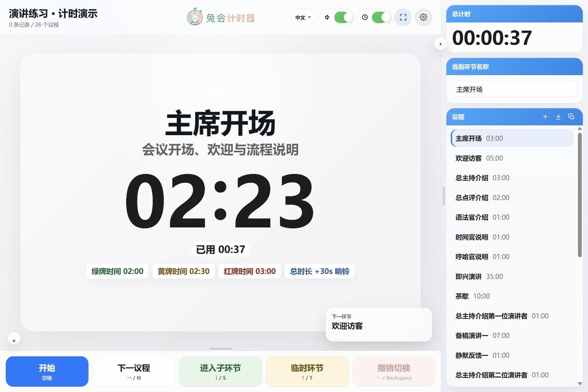
Task: Download the agenda using download icon
Action: pyautogui.click(x=558, y=117)
